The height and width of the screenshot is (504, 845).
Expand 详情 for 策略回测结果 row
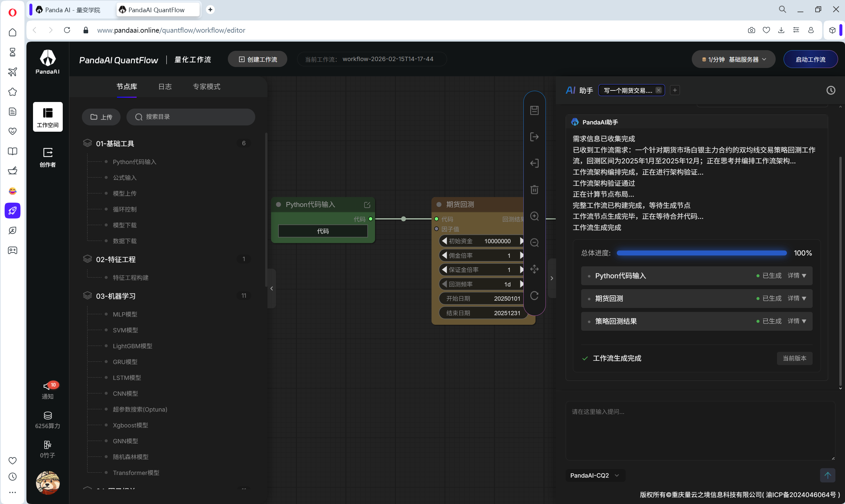pos(796,321)
